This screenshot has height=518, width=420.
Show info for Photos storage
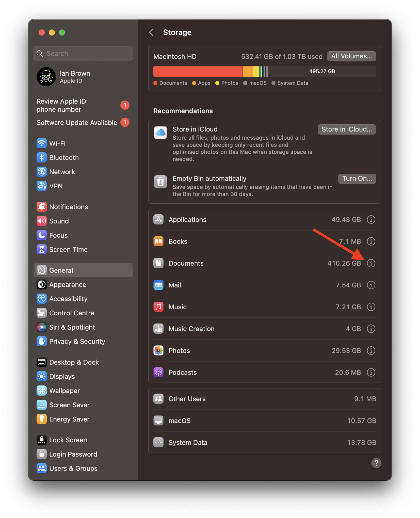[371, 351]
